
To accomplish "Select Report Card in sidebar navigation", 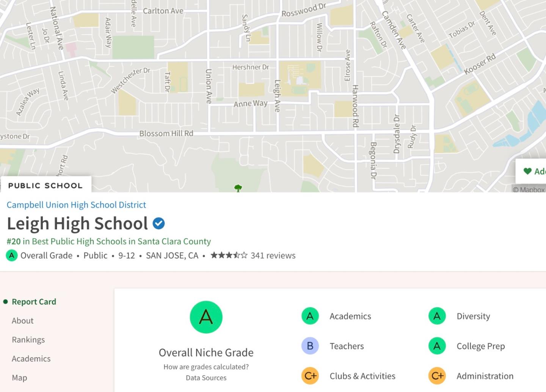I will (x=34, y=302).
